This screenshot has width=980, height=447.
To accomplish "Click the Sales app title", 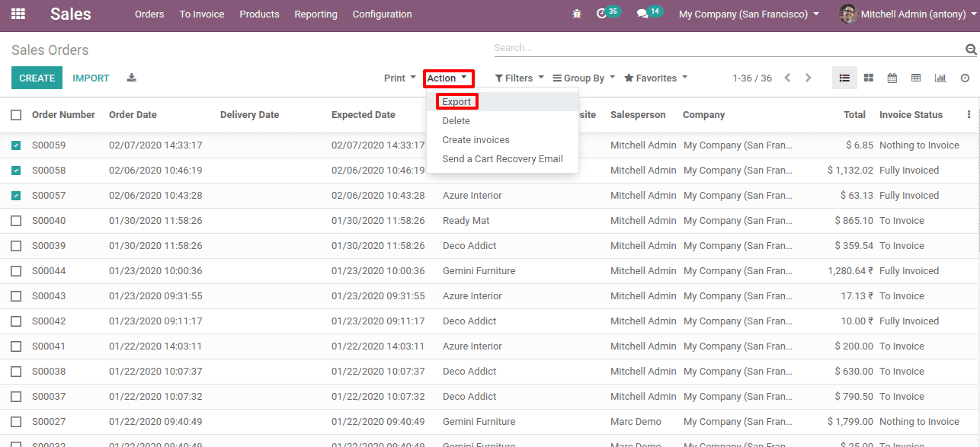I will [x=71, y=14].
